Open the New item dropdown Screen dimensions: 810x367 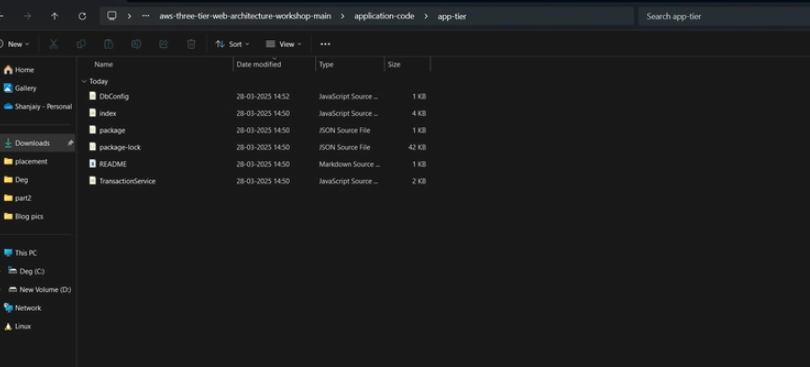point(15,44)
